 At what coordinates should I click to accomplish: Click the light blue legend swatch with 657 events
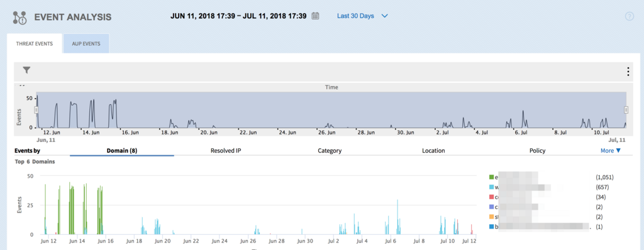click(x=491, y=187)
